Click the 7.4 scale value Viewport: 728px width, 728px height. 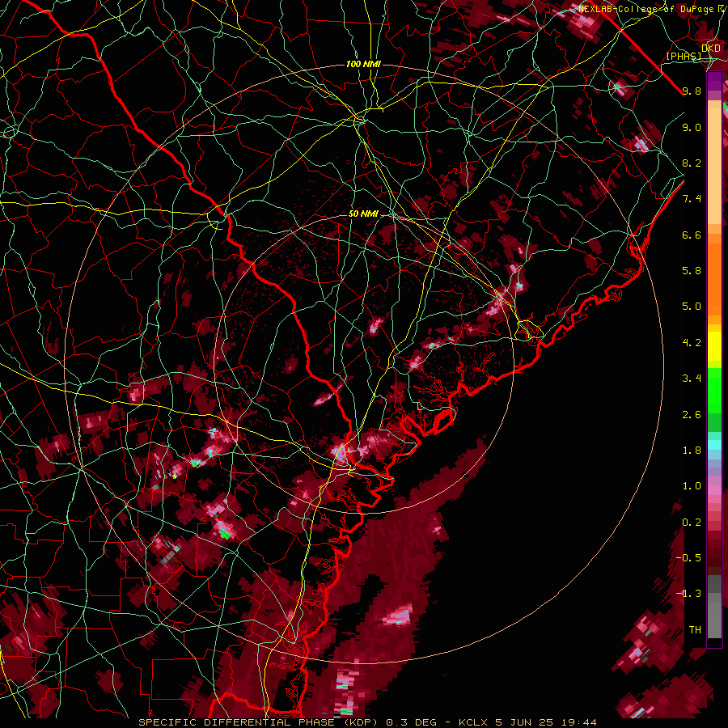pyautogui.click(x=692, y=199)
